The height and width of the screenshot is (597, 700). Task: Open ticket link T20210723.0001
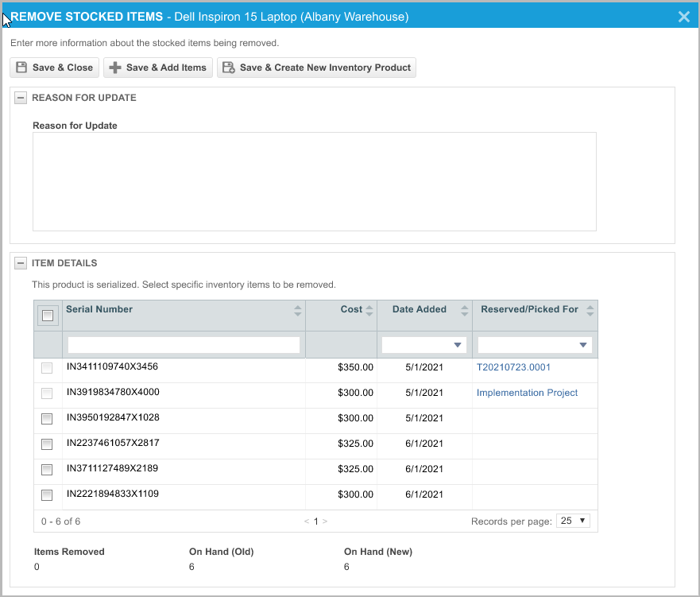(513, 367)
